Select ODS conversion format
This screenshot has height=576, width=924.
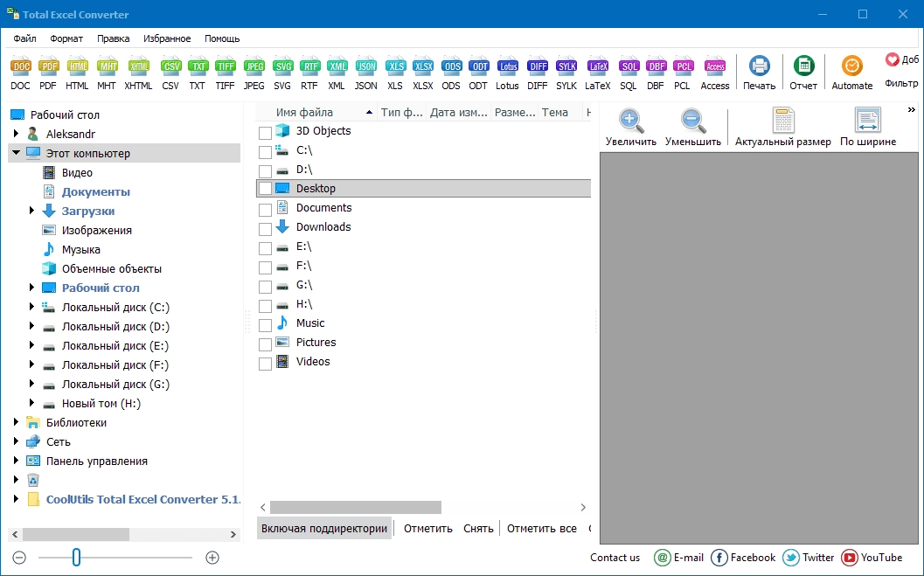[451, 73]
